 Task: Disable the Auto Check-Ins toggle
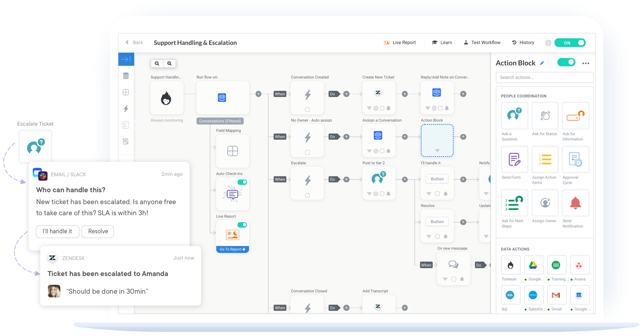(242, 182)
